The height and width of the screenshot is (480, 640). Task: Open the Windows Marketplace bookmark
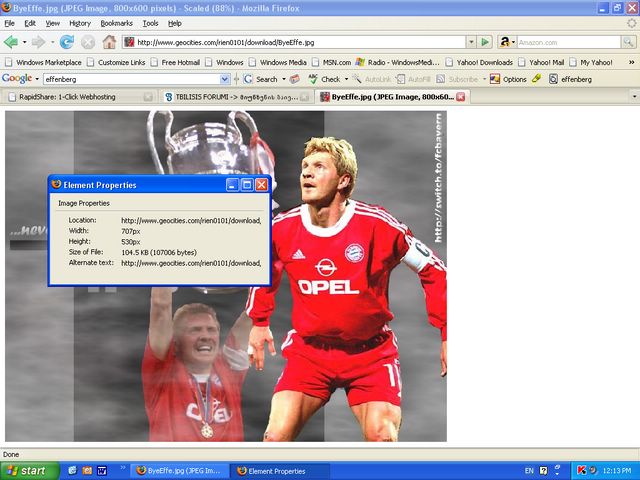(44, 62)
